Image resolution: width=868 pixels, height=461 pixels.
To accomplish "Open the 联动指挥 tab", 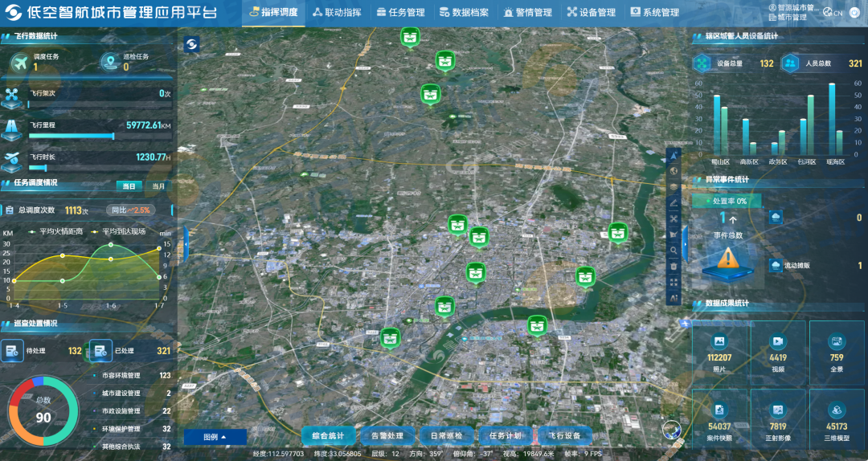I will tap(337, 13).
